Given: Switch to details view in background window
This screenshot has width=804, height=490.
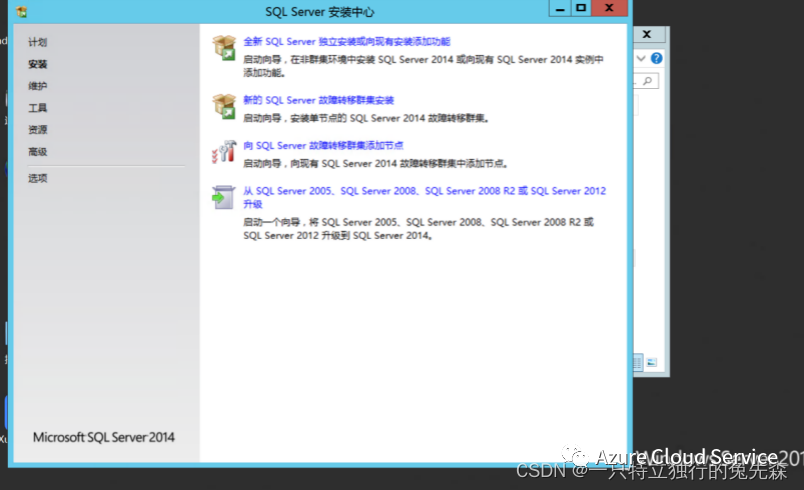Looking at the screenshot, I should pos(637,363).
